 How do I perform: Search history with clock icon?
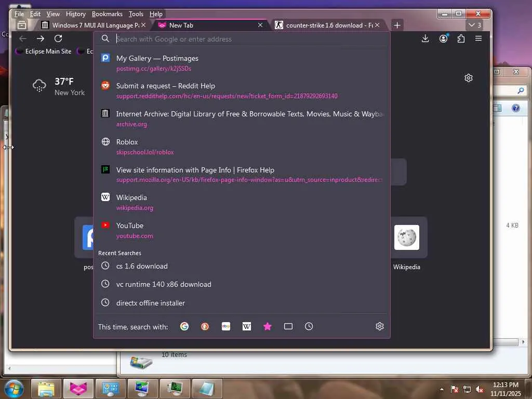coord(309,326)
